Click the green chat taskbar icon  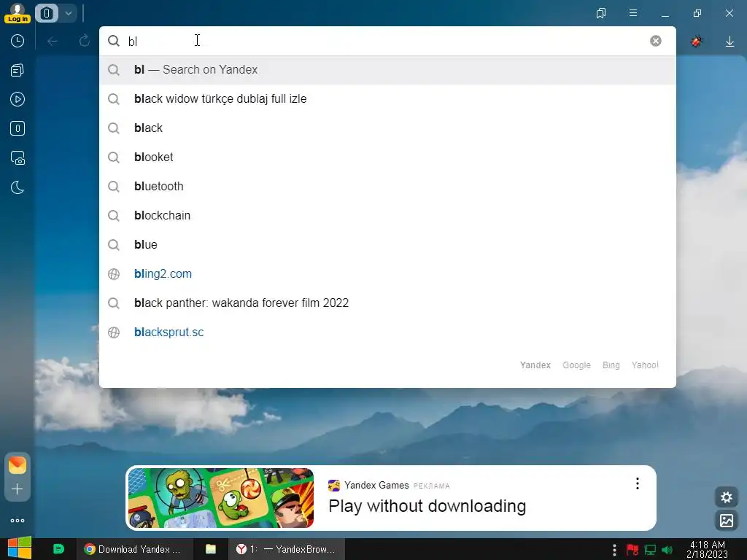point(58,549)
